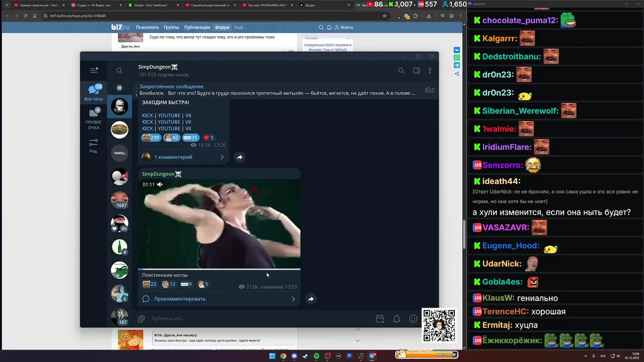Attach a file using the paperclip icon
This screenshot has height=362, width=644.
(141, 319)
